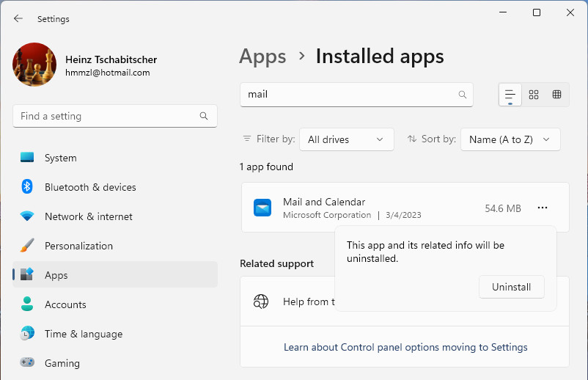Open Learn about Control panel options link
The height and width of the screenshot is (380, 588).
coord(405,348)
